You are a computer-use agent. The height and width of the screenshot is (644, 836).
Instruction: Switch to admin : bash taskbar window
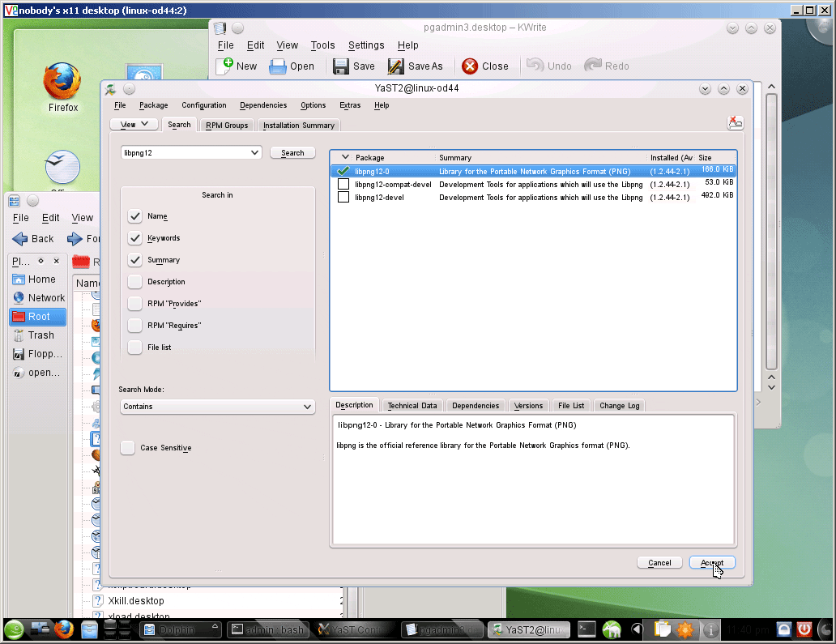[268, 630]
